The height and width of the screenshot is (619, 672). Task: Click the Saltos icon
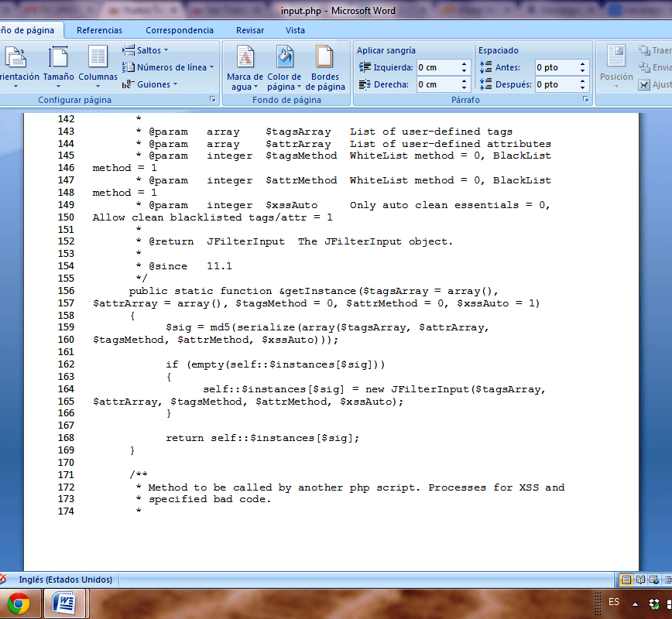click(129, 50)
